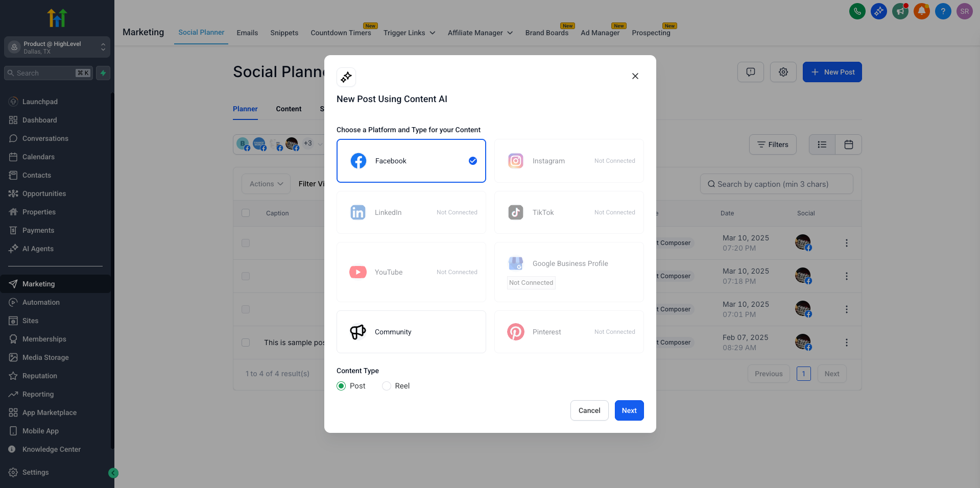This screenshot has width=980, height=488.
Task: Select the Post content type radio
Action: point(341,386)
